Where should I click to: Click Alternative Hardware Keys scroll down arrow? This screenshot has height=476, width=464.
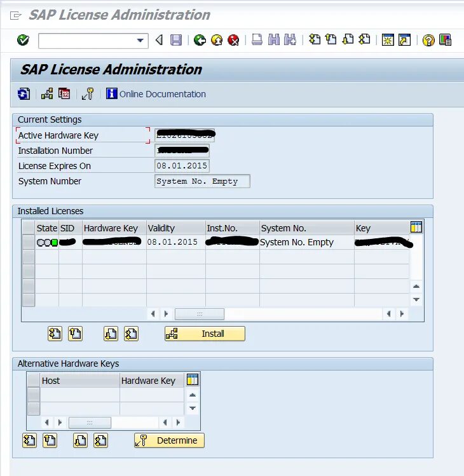click(x=193, y=408)
